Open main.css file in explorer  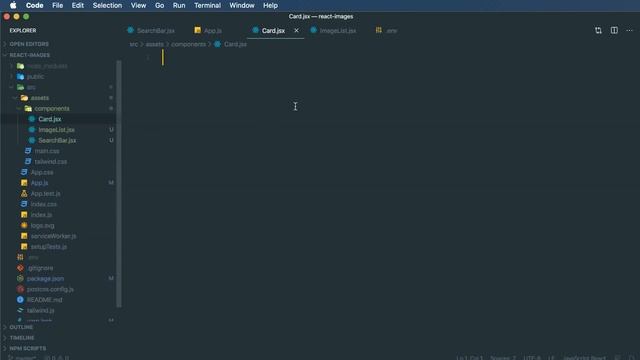(47, 151)
